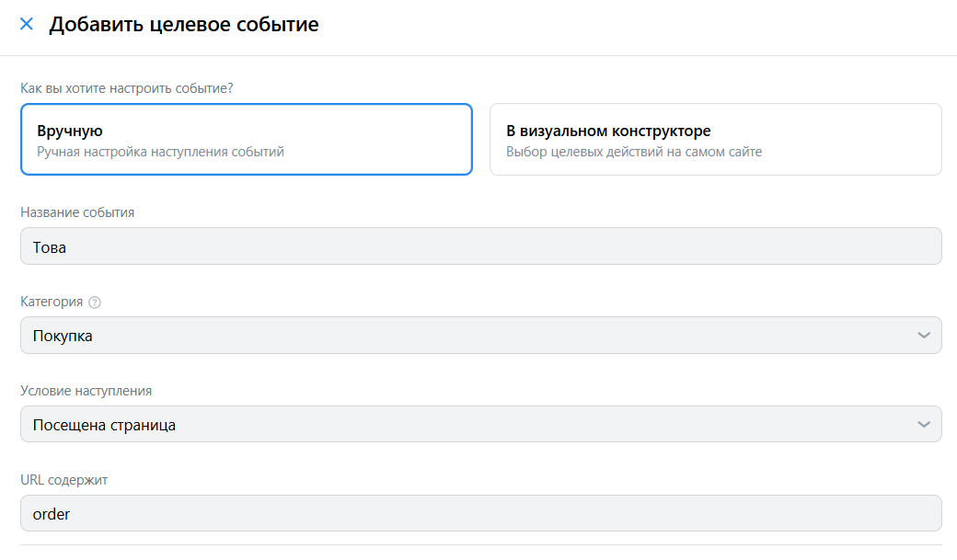
Task: Click the Как вы хотите настроить событие question
Action: click(x=126, y=88)
